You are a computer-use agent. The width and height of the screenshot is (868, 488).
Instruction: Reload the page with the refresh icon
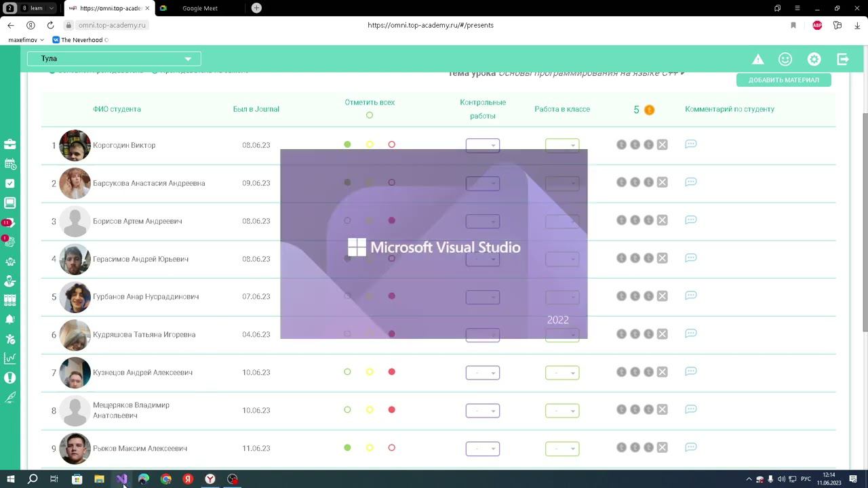point(50,25)
